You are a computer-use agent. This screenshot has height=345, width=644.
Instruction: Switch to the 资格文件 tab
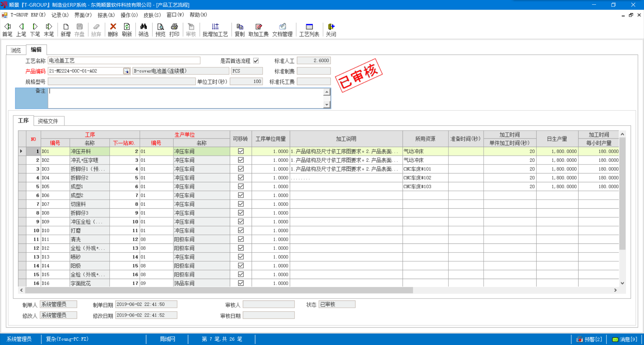pos(48,121)
